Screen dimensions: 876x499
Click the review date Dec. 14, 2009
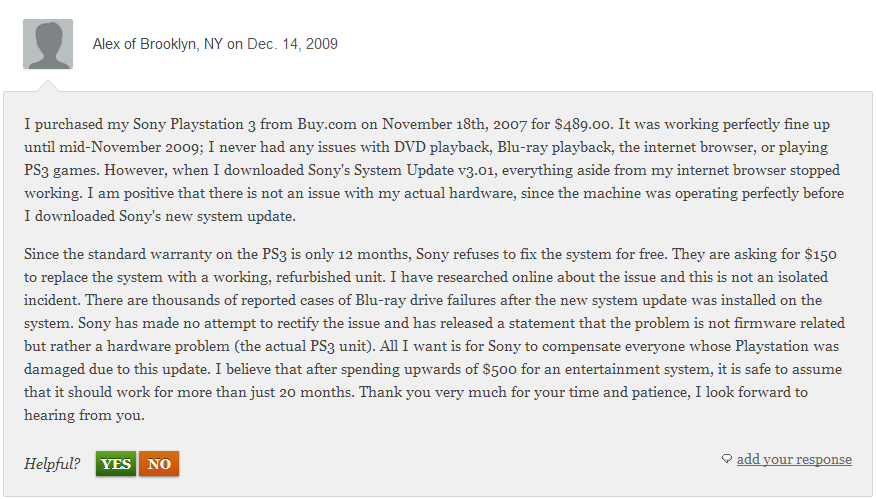[x=292, y=44]
